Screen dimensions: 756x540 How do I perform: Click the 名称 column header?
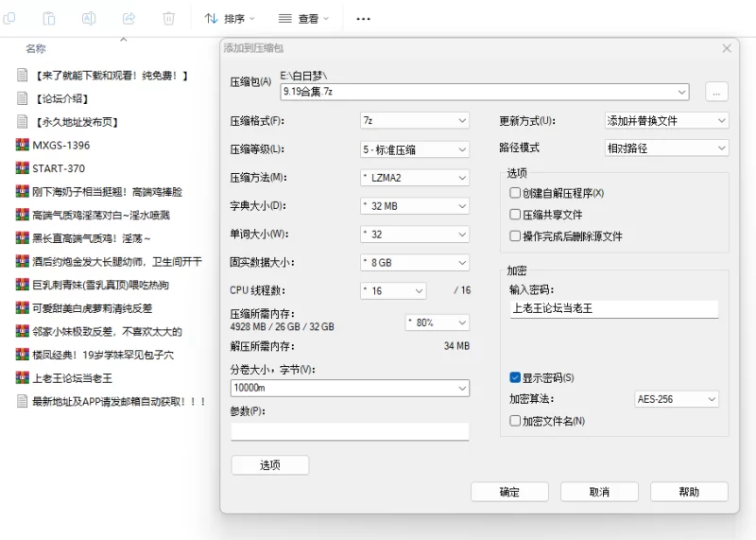35,49
